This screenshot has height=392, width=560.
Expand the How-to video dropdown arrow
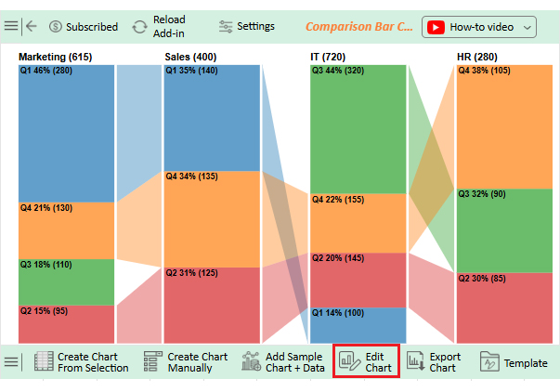pyautogui.click(x=528, y=27)
